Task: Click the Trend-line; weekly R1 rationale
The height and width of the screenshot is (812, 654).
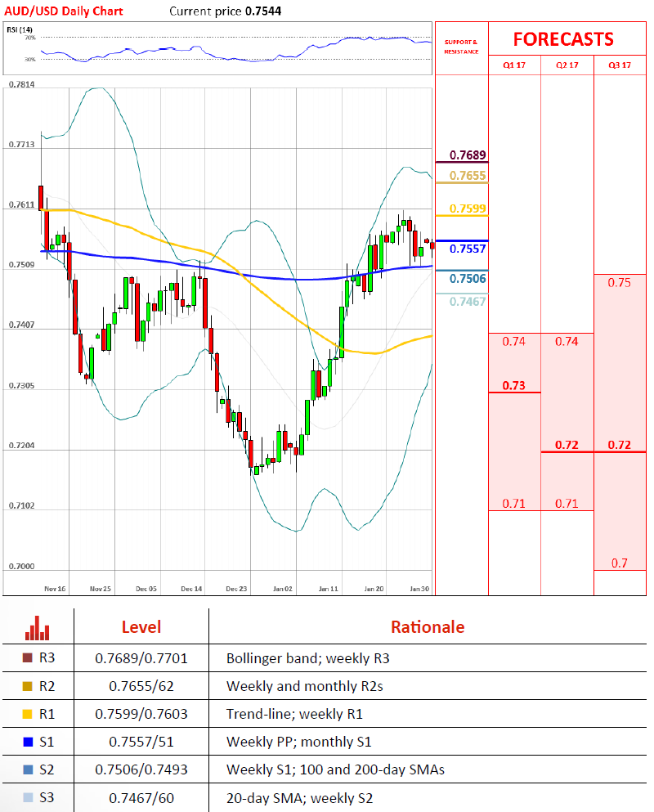Action: [294, 714]
